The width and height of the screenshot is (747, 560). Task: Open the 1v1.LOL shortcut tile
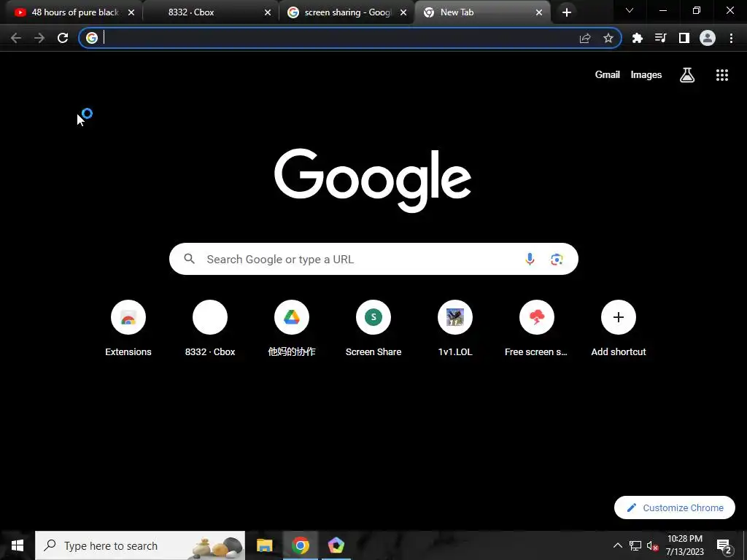[455, 329]
